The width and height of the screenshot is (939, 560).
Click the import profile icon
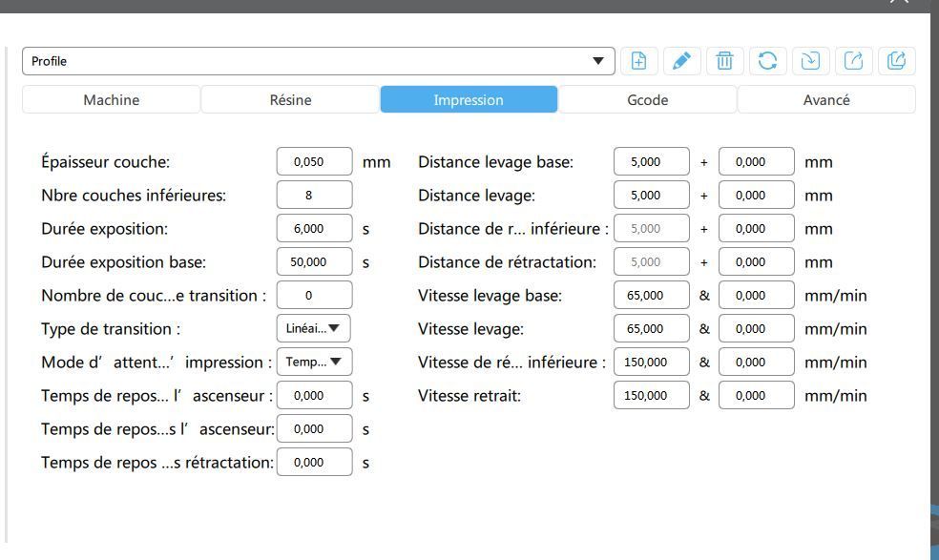(809, 61)
